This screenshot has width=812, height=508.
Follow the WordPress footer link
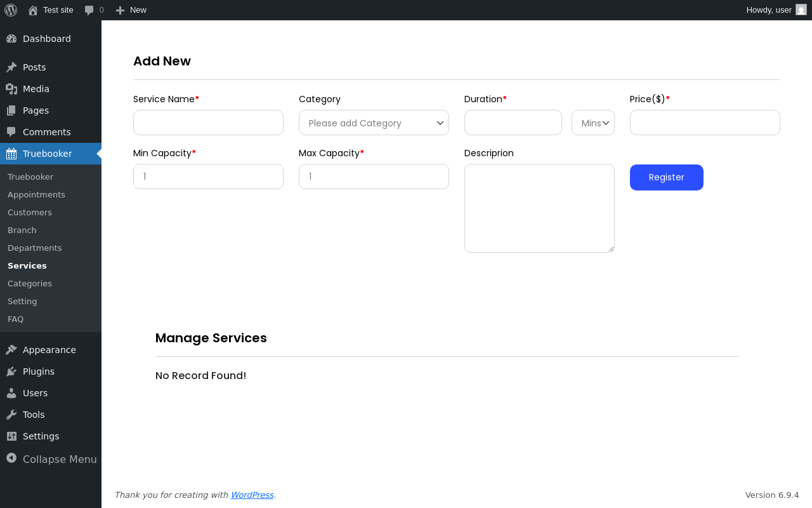coord(252,495)
